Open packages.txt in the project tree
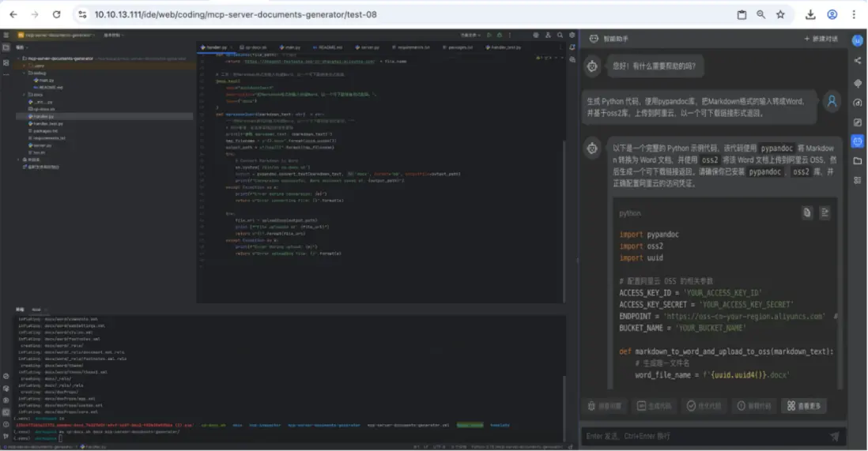This screenshot has height=451, width=868. click(45, 131)
